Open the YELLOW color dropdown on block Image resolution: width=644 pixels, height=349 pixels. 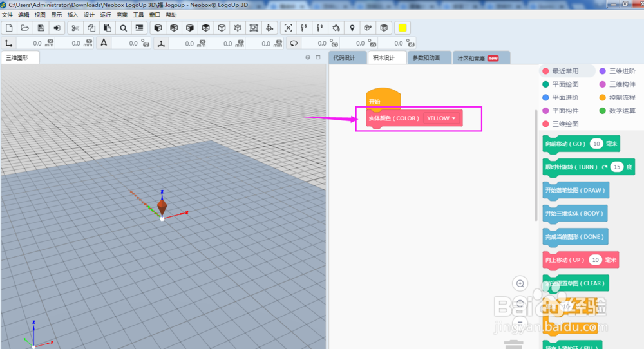[x=442, y=118]
